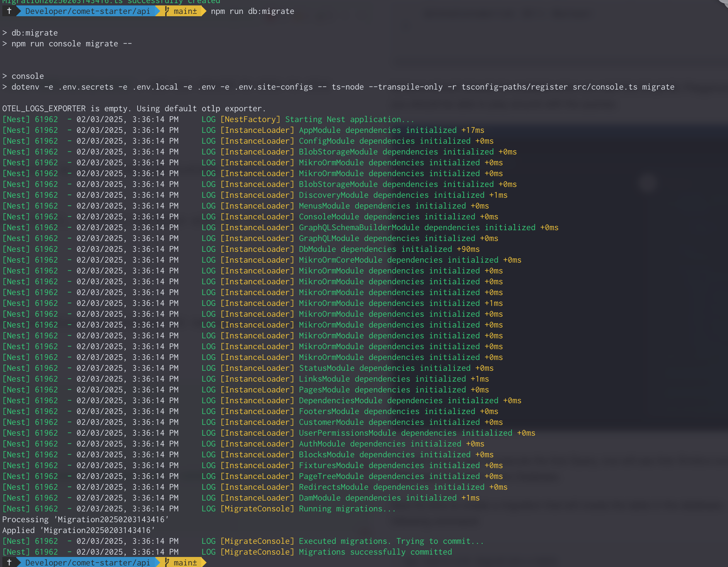
Task: Click the DbModule dependencies initialized +90ms entry
Action: pos(389,249)
